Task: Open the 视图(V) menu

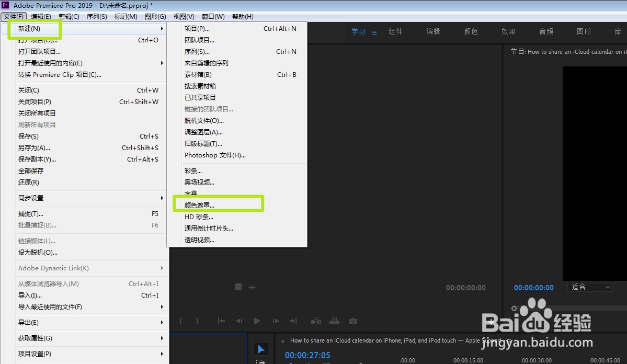Action: pyautogui.click(x=184, y=16)
